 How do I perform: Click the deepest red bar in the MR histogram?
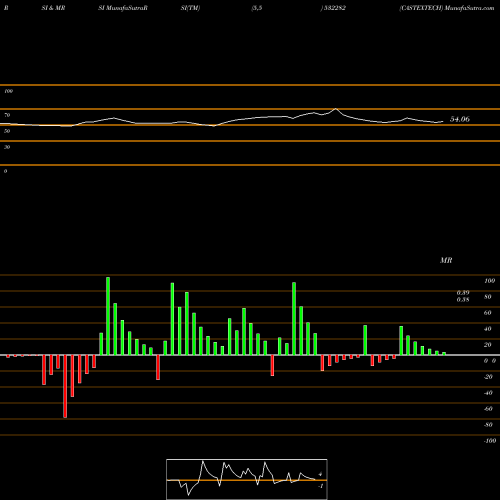point(65,386)
